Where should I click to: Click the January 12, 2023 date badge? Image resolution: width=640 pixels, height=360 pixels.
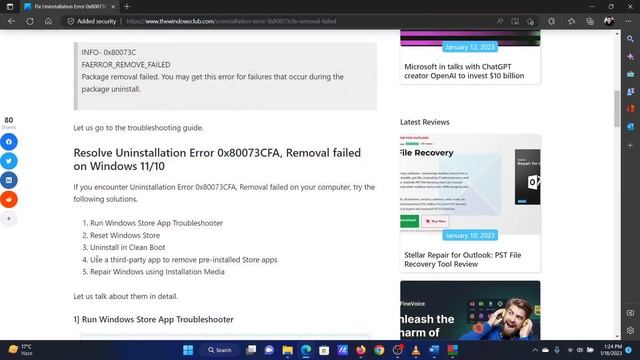tap(470, 47)
